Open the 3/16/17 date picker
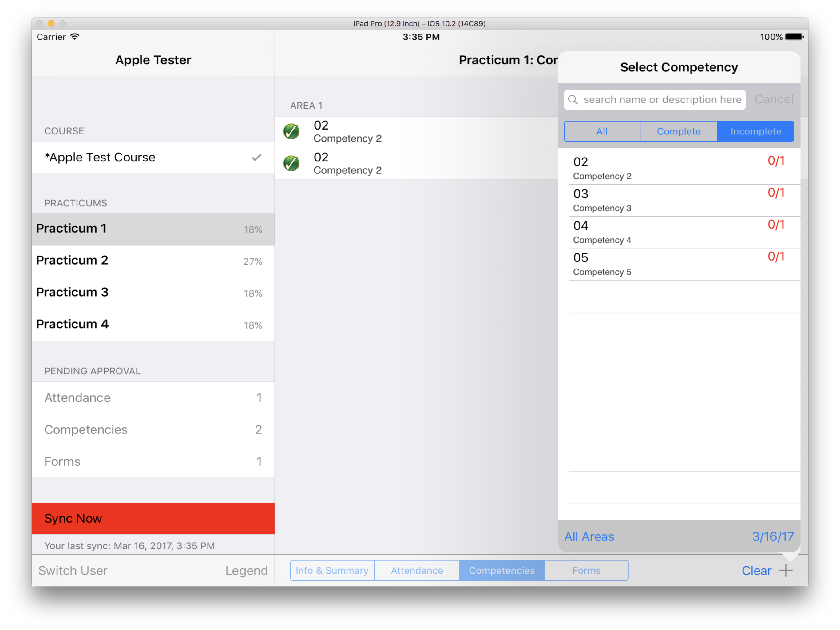Screen dimensions: 840x630 (x=773, y=536)
